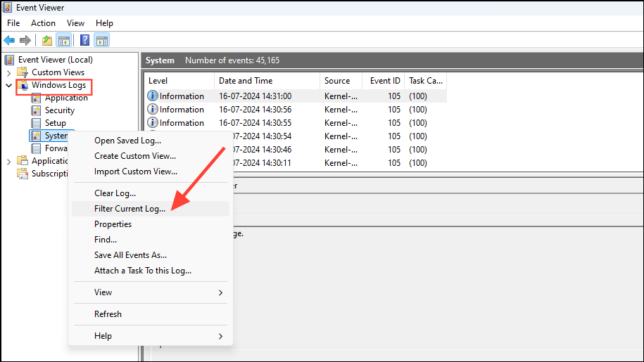This screenshot has height=362, width=644.
Task: Click the Applications and Services Logs folder icon
Action: click(x=23, y=161)
